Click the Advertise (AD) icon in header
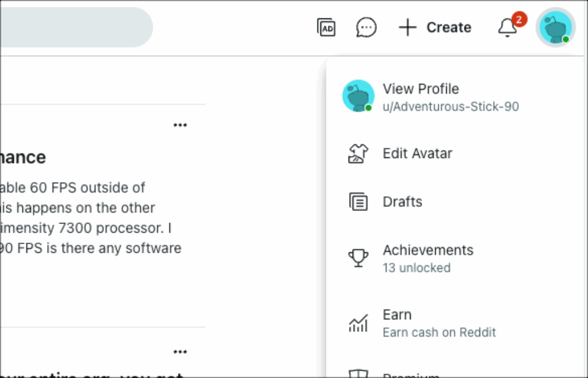This screenshot has width=588, height=378. coord(326,28)
